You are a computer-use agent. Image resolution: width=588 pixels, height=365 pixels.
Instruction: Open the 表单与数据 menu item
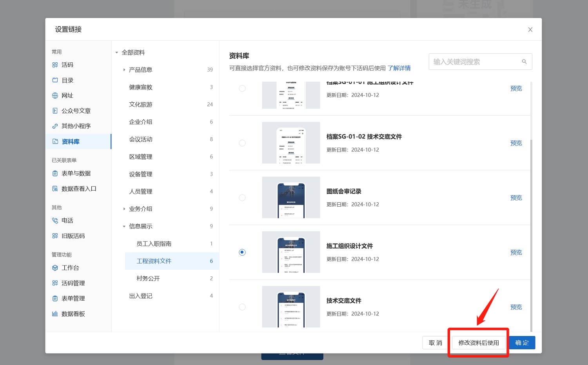(x=76, y=174)
